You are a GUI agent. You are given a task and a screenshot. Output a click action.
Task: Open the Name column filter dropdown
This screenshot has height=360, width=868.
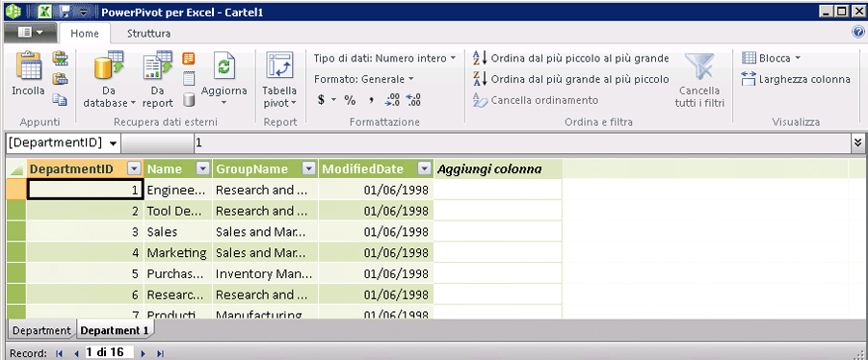point(203,168)
